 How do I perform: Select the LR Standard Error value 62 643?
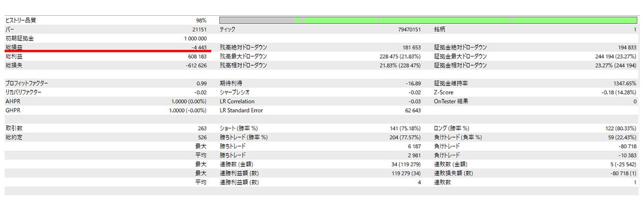tap(412, 110)
